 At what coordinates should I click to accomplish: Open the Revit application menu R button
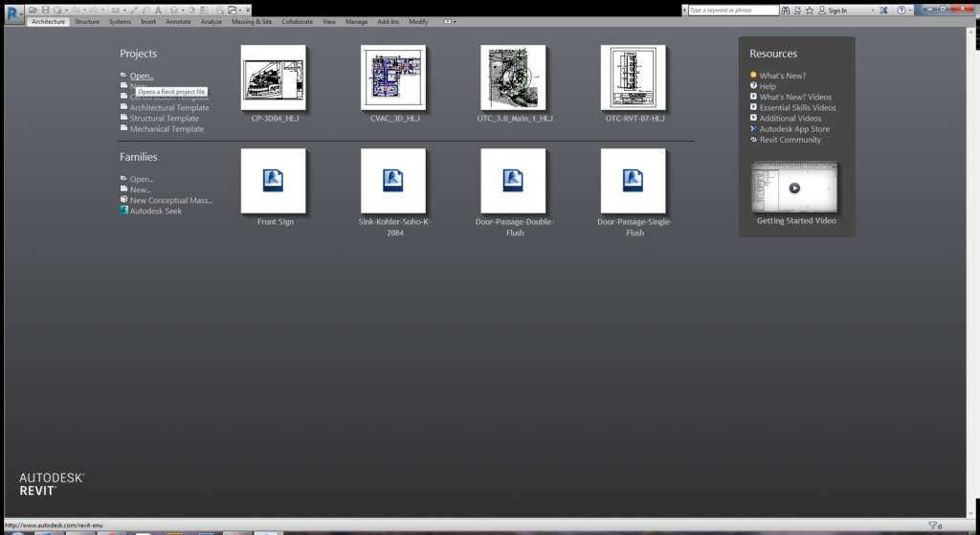pyautogui.click(x=13, y=13)
